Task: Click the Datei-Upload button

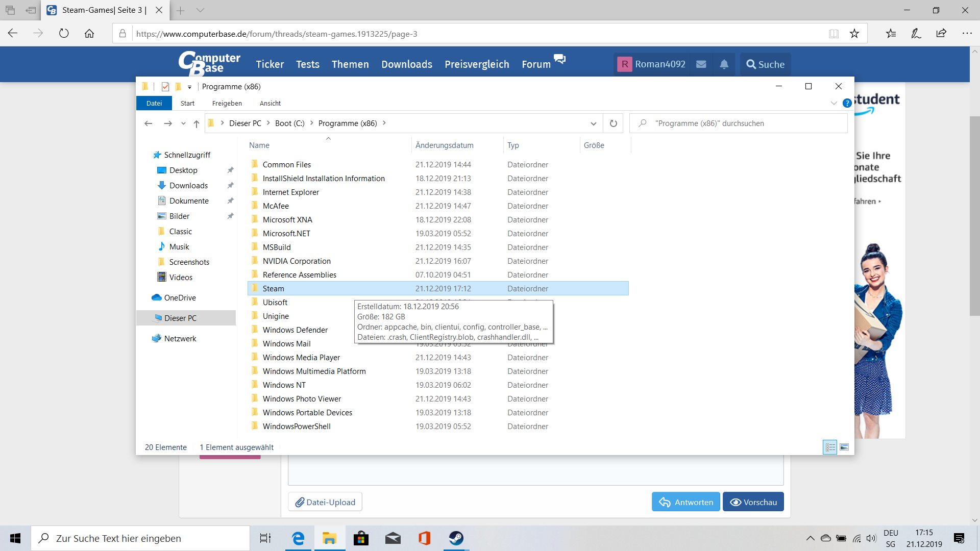Action: pyautogui.click(x=325, y=502)
